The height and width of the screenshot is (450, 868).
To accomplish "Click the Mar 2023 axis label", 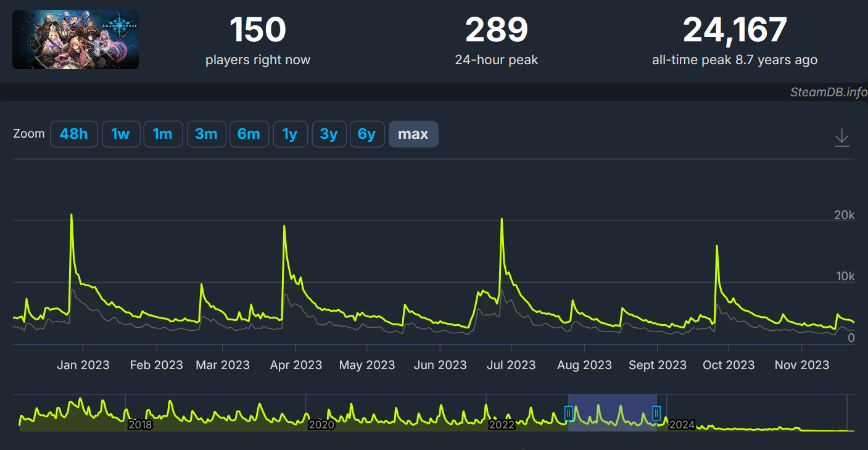I will [x=223, y=365].
